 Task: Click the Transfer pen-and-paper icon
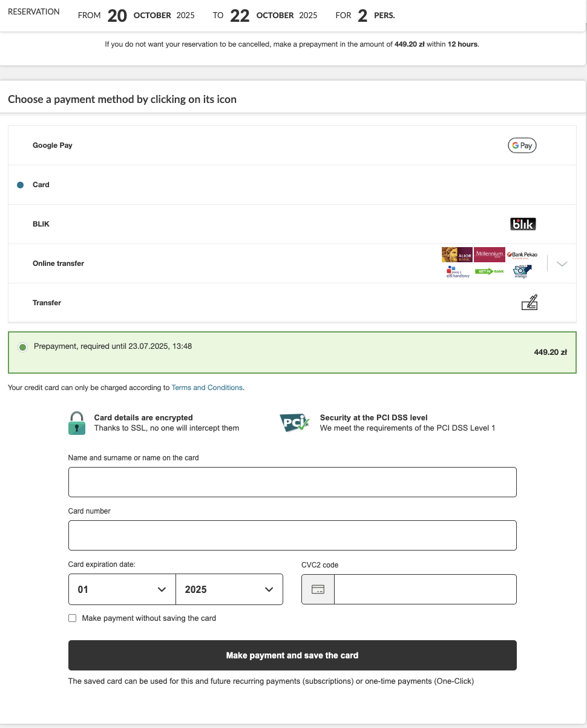tap(530, 302)
